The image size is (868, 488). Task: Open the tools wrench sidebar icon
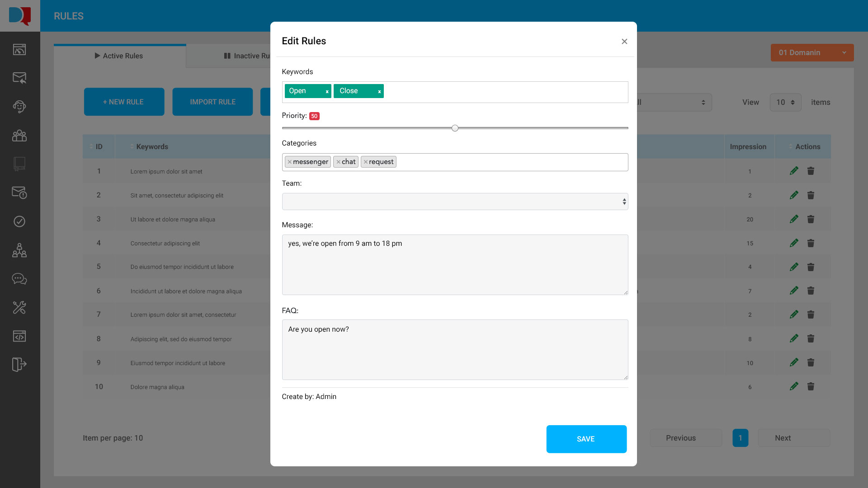coord(19,308)
